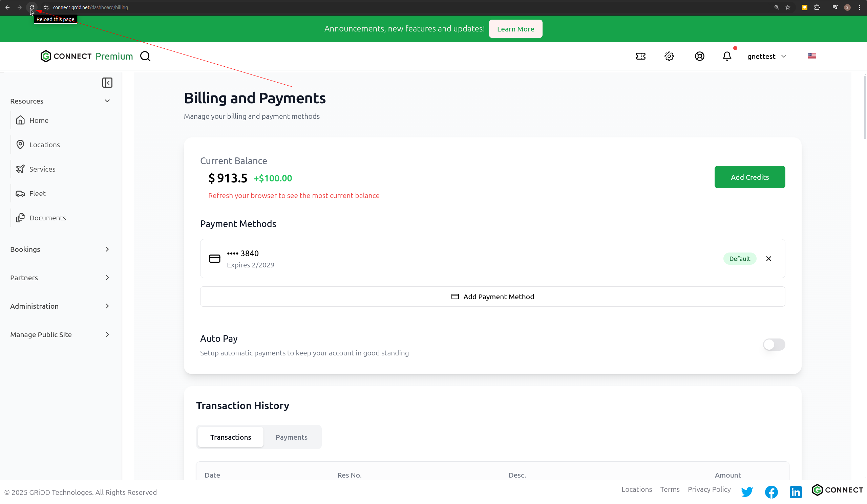This screenshot has height=504, width=867.
Task: Click the support lifebuoy icon
Action: pos(699,57)
